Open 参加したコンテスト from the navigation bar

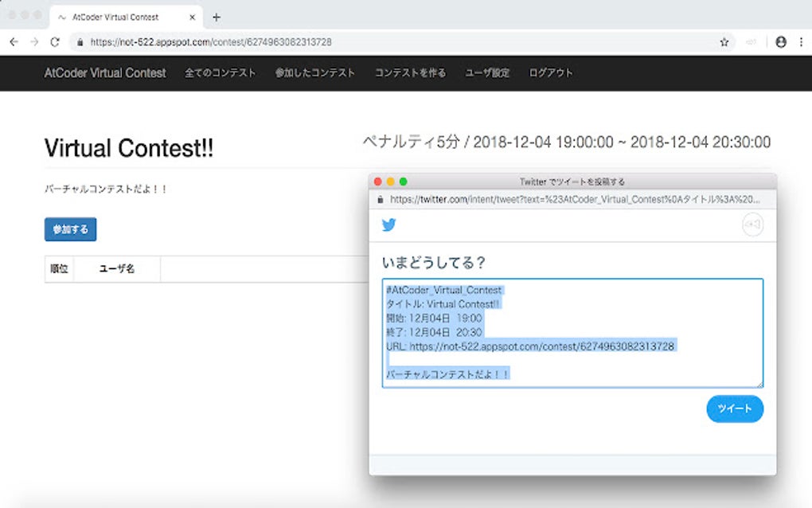(317, 72)
